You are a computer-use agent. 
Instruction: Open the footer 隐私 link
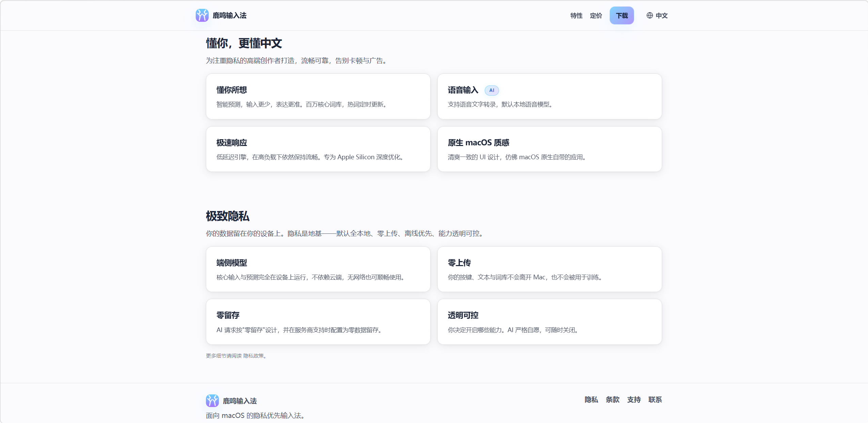click(591, 400)
